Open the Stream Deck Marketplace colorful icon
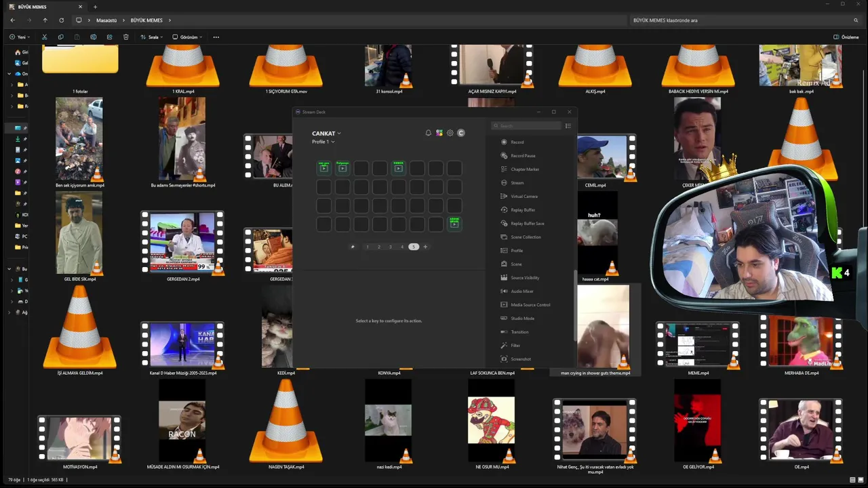Screen dimensions: 868x488 click(x=439, y=133)
